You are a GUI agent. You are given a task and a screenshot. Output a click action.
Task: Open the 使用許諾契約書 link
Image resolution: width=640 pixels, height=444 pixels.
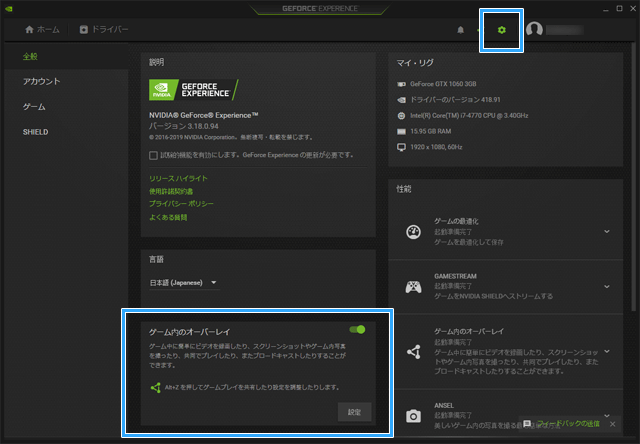[171, 191]
